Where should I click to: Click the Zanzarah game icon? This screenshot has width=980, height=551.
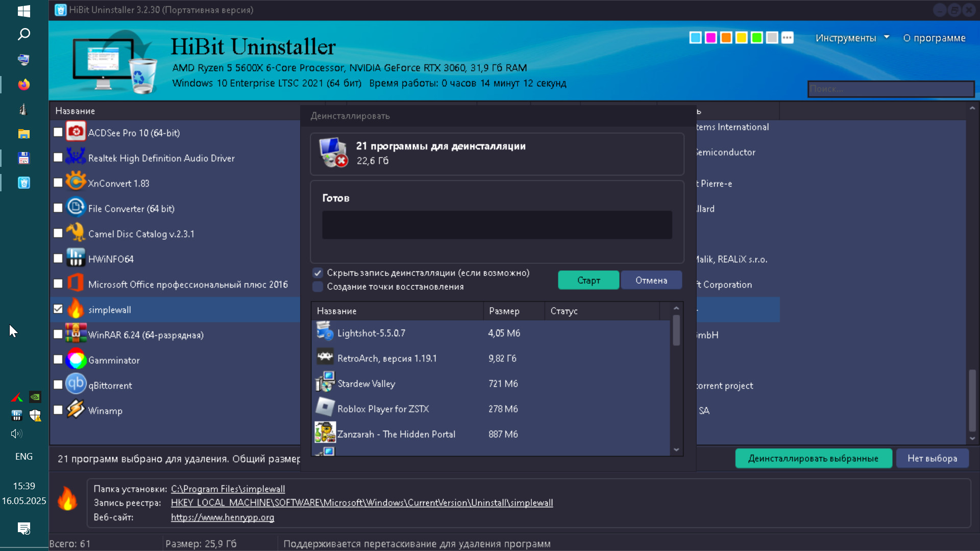tap(325, 433)
